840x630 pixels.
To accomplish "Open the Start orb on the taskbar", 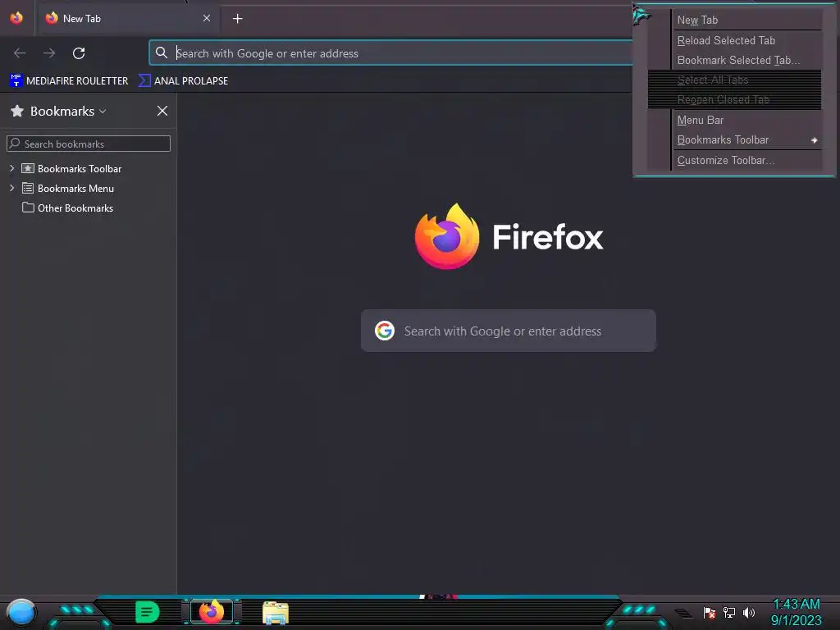I will pyautogui.click(x=21, y=613).
